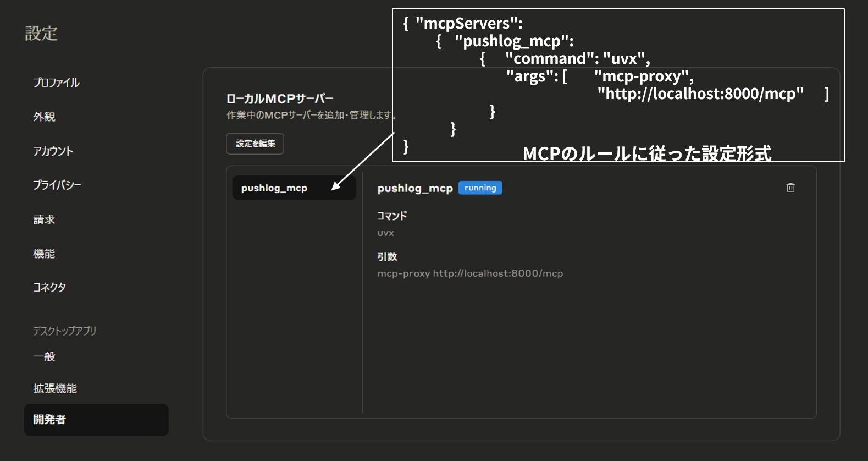Select 拡張機能 in the sidebar
Viewport: 868px width, 461px height.
[55, 388]
